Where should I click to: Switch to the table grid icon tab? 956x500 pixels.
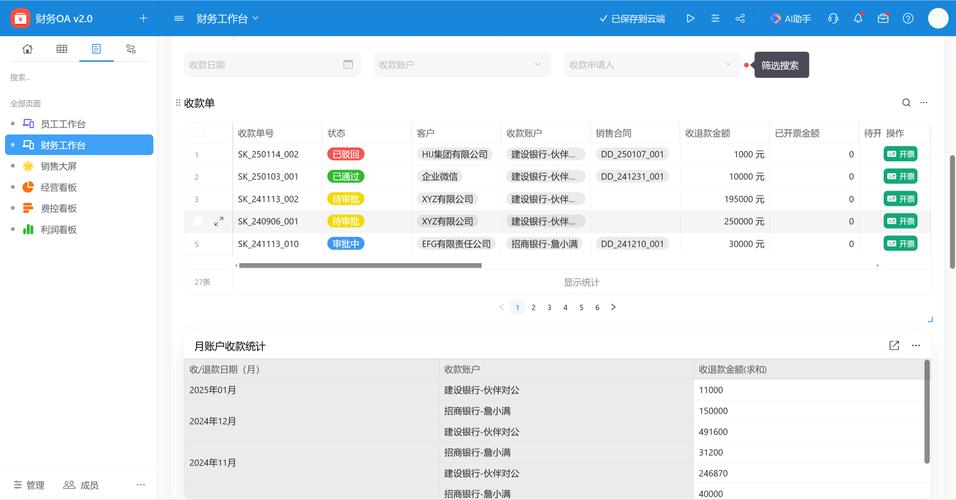click(62, 49)
